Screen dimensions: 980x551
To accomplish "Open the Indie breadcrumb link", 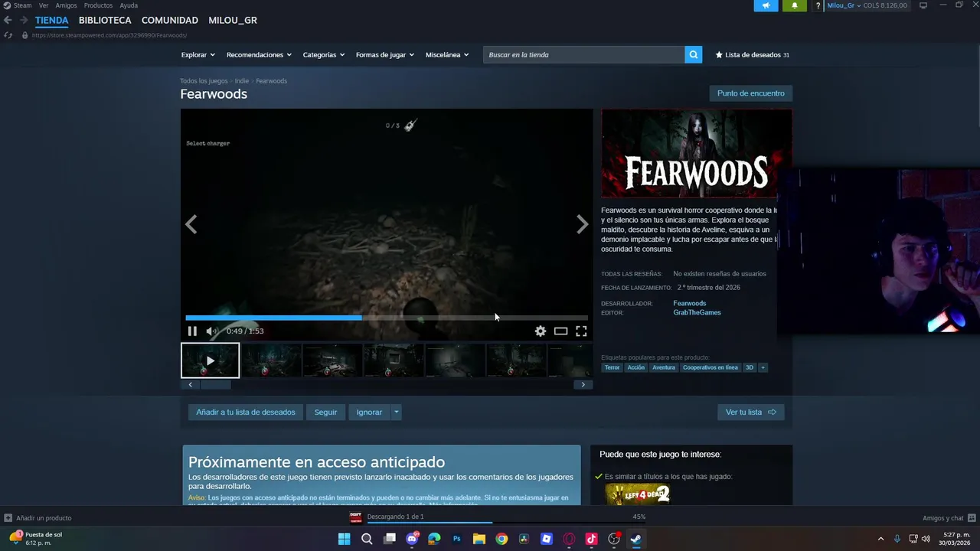I will pyautogui.click(x=242, y=80).
